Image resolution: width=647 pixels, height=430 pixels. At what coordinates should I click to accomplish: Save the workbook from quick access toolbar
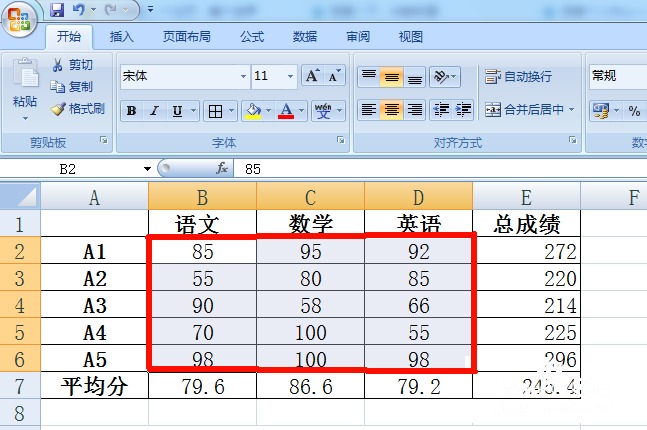pyautogui.click(x=57, y=10)
